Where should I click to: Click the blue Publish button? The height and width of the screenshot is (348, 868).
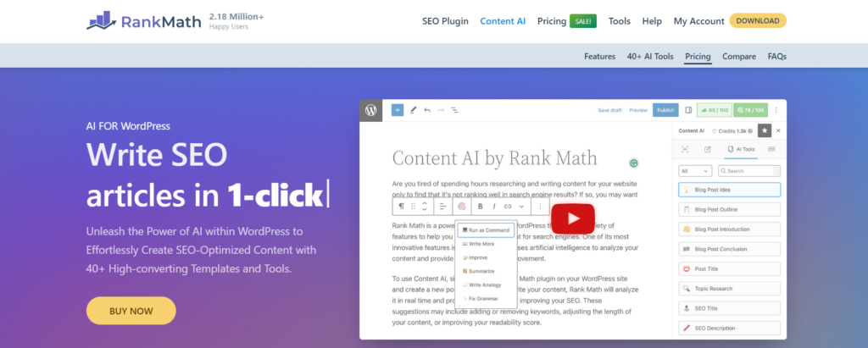tap(665, 110)
